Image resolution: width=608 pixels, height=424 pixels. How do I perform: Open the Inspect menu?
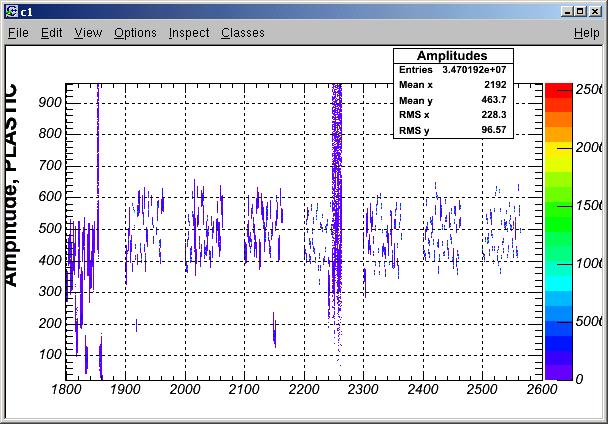point(189,33)
